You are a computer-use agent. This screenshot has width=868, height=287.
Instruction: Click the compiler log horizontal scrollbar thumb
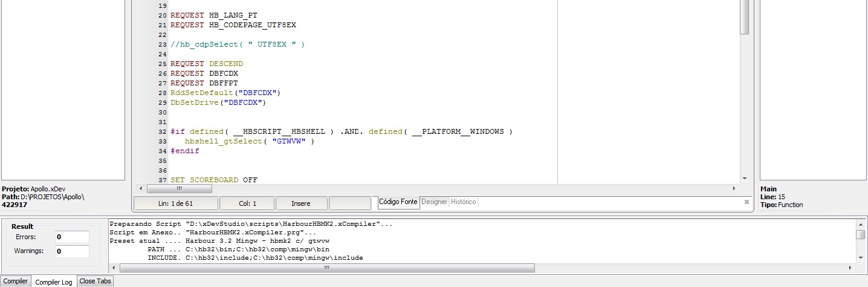(x=326, y=268)
